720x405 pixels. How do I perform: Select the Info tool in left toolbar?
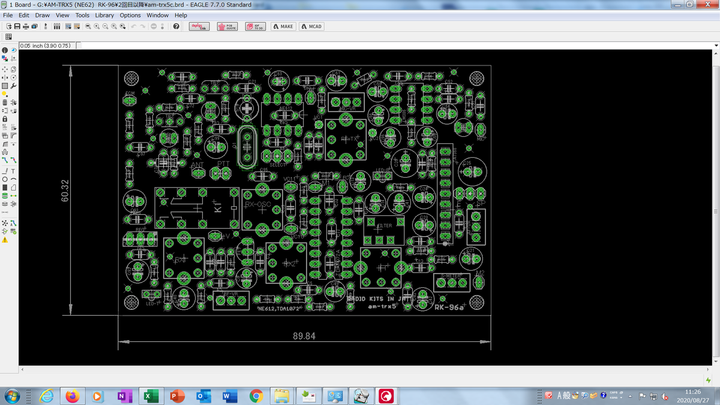tap(5, 50)
